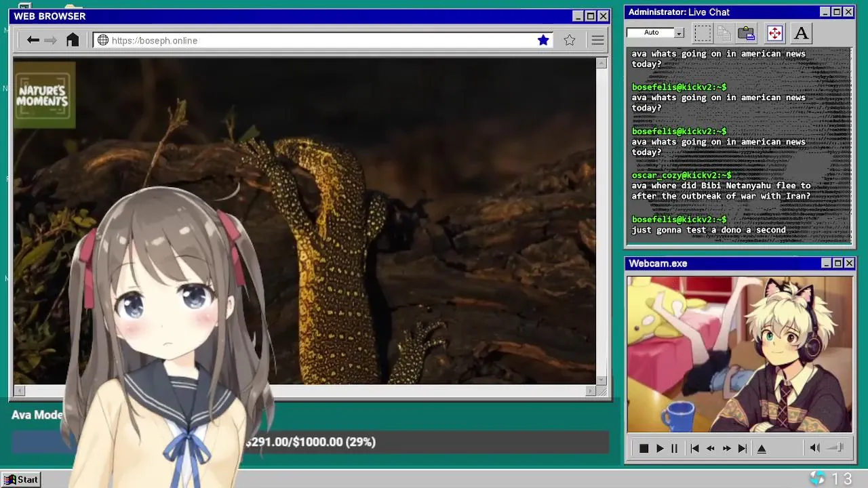This screenshot has width=868, height=488.
Task: Click the outlined favorites star icon
Action: [570, 40]
